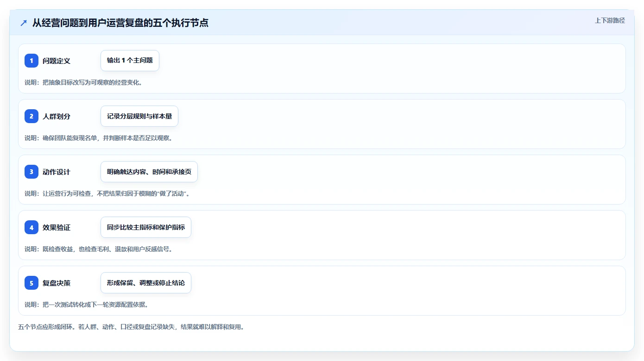This screenshot has height=361, width=644.
Task: Click the 记录分层规则与样本量 chip
Action: coord(139,116)
